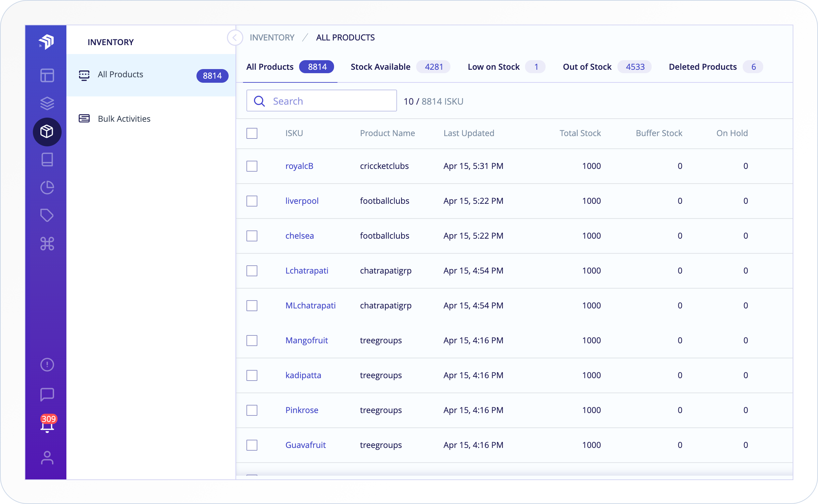
Task: Open notifications icon with 309 badge
Action: (x=47, y=425)
